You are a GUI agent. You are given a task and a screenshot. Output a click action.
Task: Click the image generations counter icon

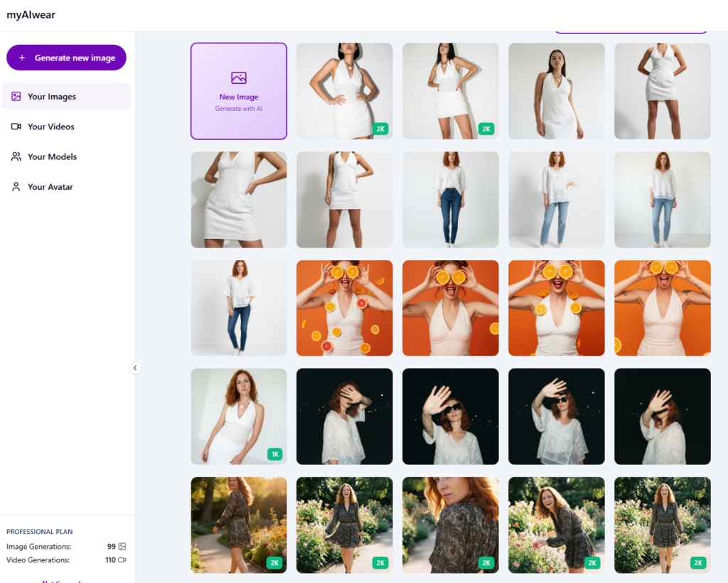122,546
